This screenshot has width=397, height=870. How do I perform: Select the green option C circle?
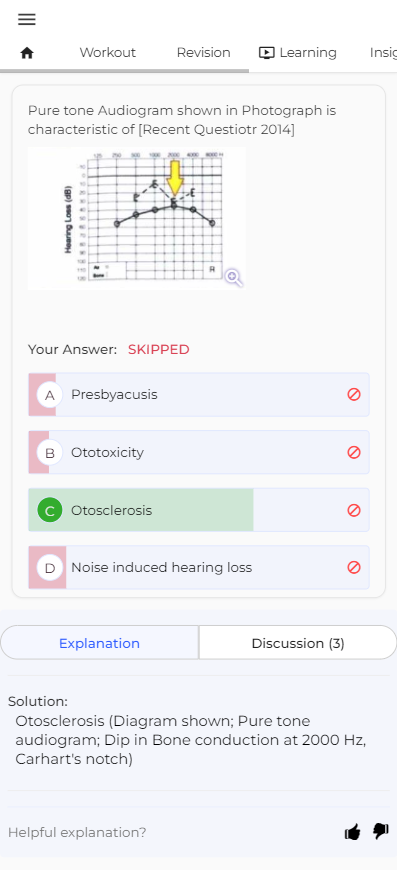point(50,510)
